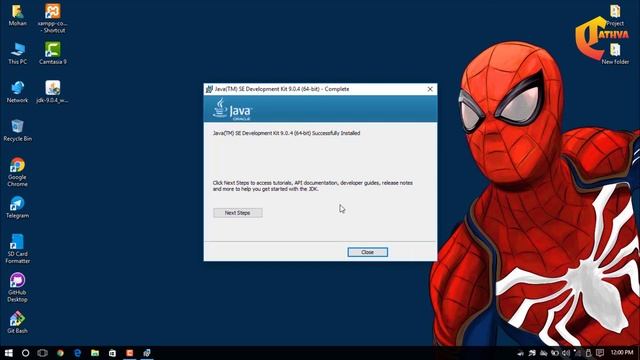640x360 pixels.
Task: Open Task View from the taskbar
Action: point(42,353)
